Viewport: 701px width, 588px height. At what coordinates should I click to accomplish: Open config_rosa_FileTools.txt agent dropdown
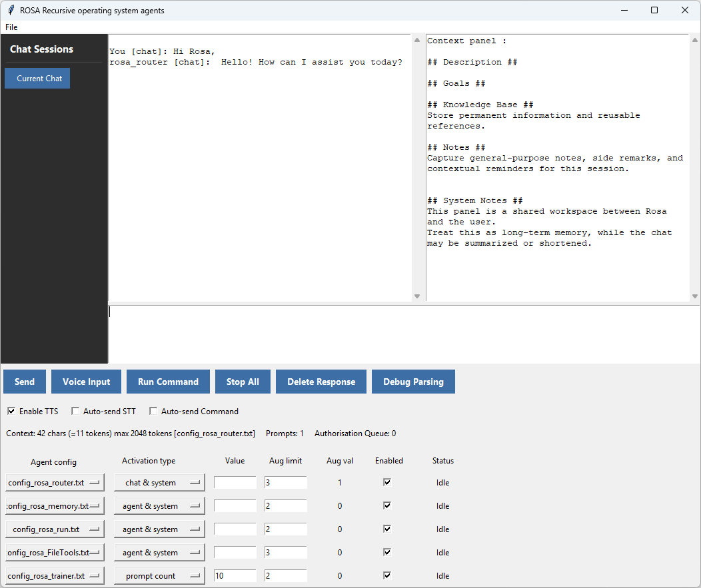point(55,553)
